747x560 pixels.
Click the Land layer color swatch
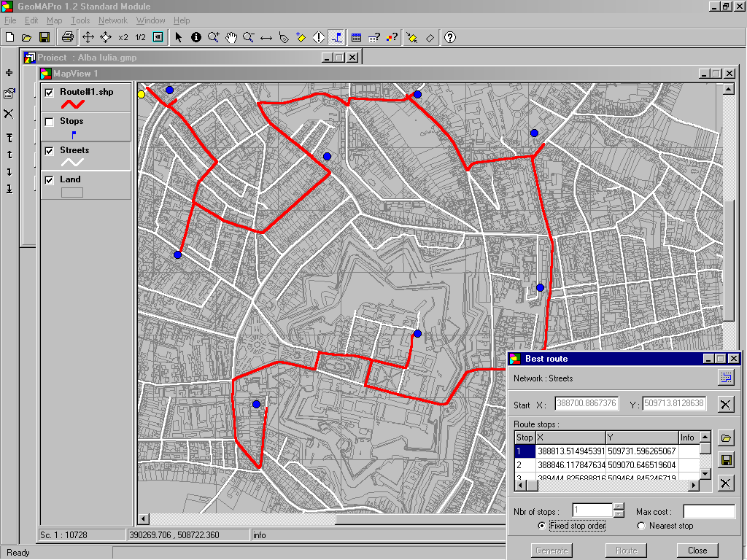pyautogui.click(x=71, y=192)
